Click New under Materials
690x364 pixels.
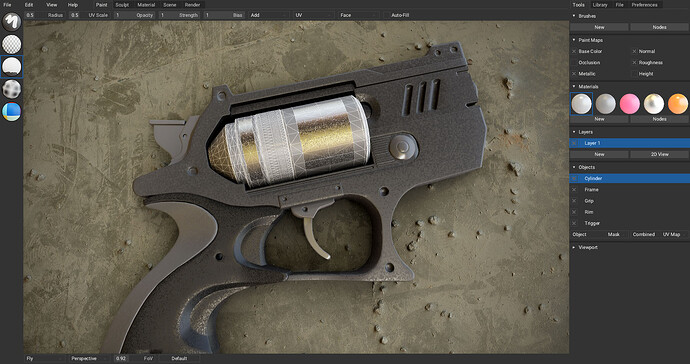click(x=599, y=119)
